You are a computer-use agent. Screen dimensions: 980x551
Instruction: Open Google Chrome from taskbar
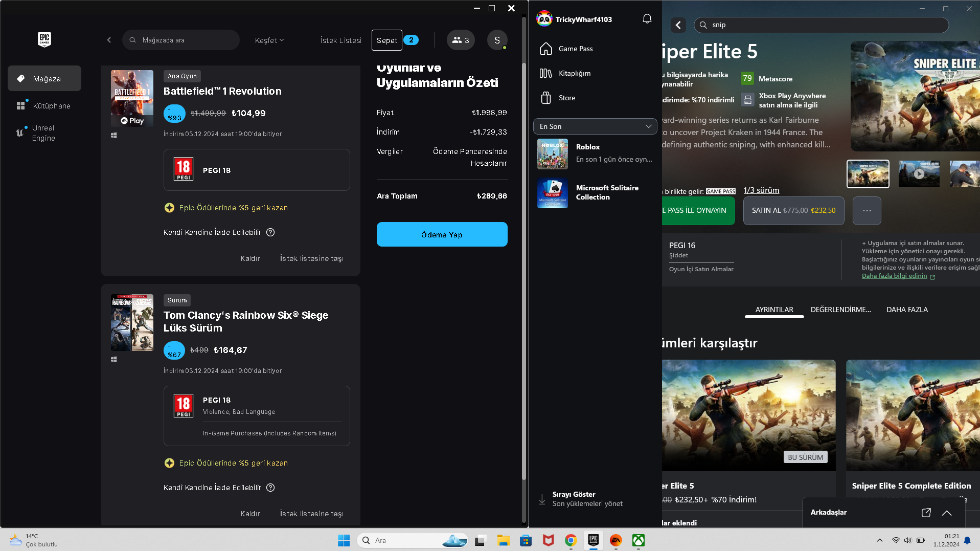571,540
